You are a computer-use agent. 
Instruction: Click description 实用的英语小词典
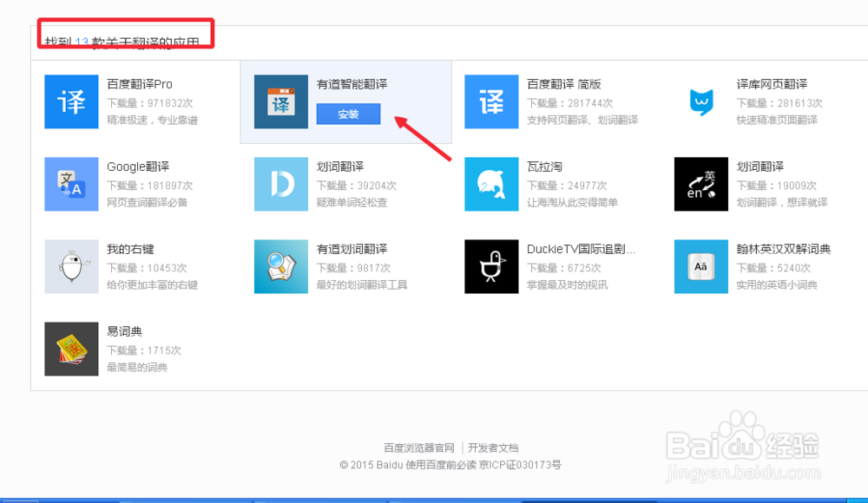(777, 285)
